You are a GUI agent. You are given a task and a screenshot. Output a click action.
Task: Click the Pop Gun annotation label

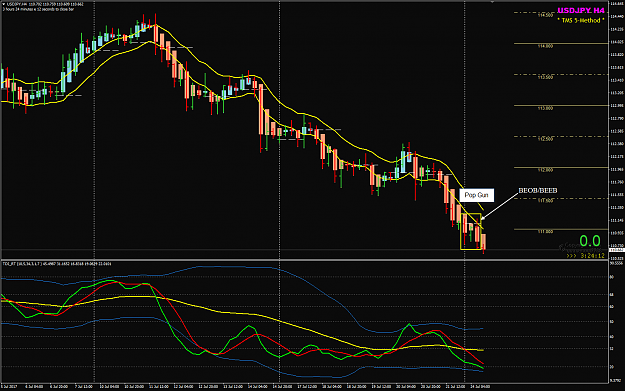(476, 195)
